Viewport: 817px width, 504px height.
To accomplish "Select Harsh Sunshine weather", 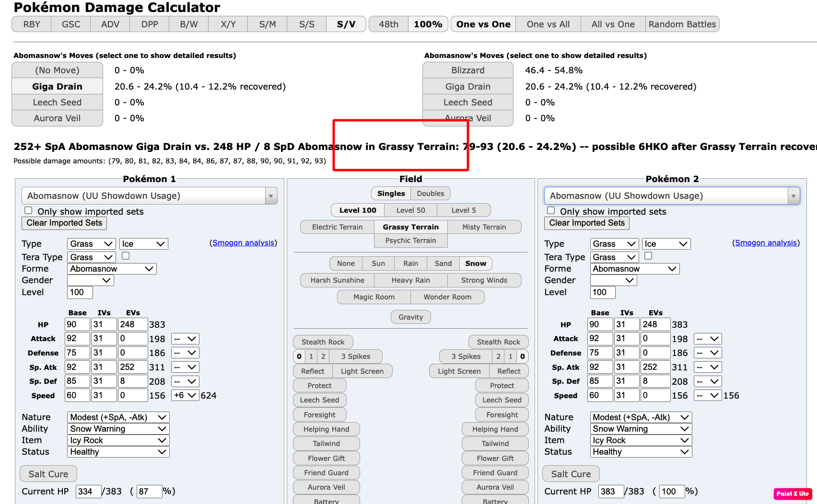I will [337, 280].
